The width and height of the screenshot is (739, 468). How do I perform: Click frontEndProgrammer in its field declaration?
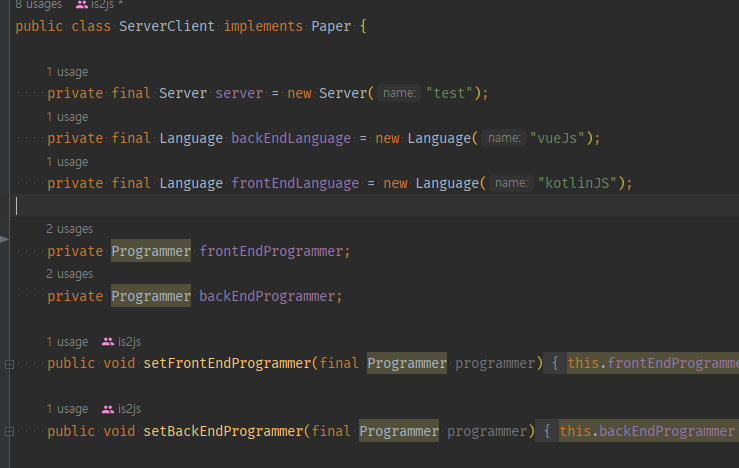tap(271, 251)
